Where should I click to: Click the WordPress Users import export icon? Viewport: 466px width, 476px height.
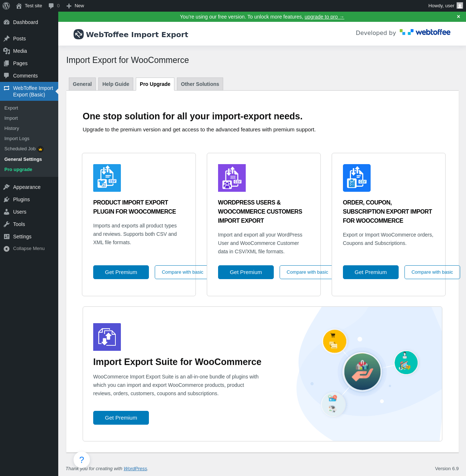(232, 178)
